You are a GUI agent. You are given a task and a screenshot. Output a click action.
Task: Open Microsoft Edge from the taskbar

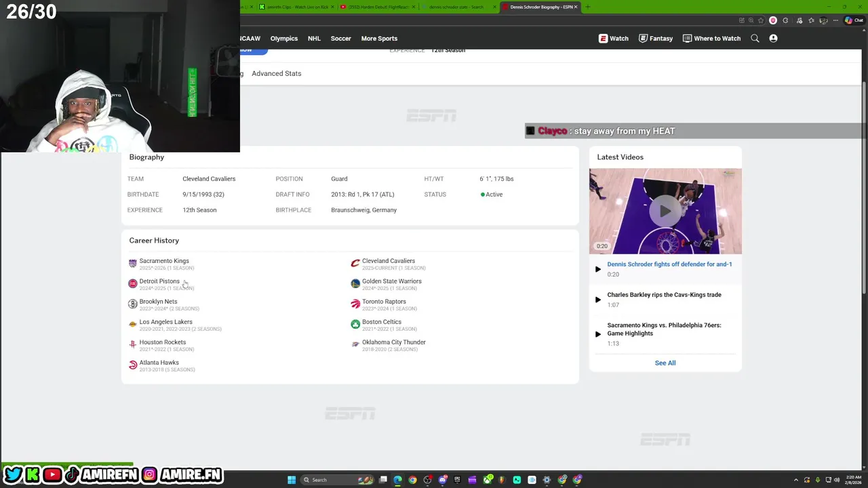[397, 480]
